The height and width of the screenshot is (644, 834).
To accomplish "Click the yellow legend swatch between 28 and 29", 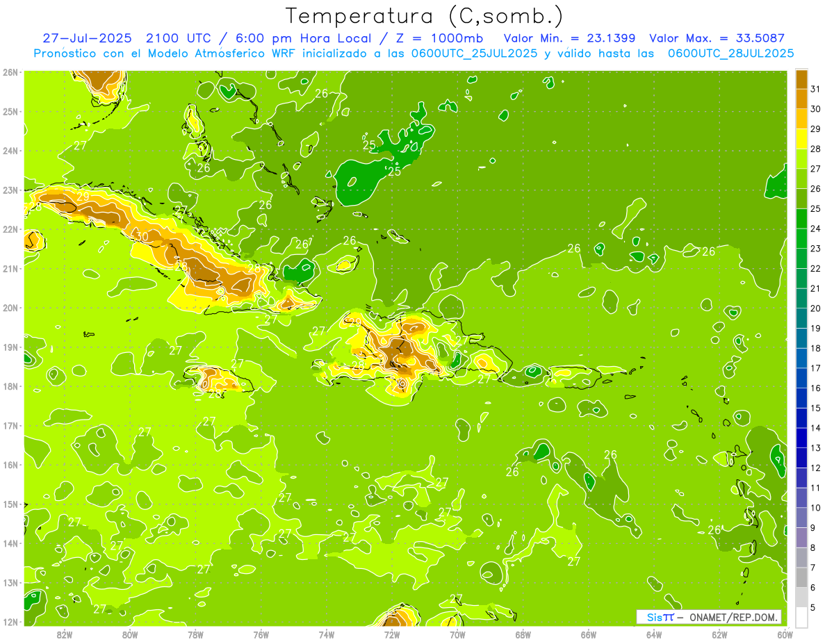I will point(802,139).
